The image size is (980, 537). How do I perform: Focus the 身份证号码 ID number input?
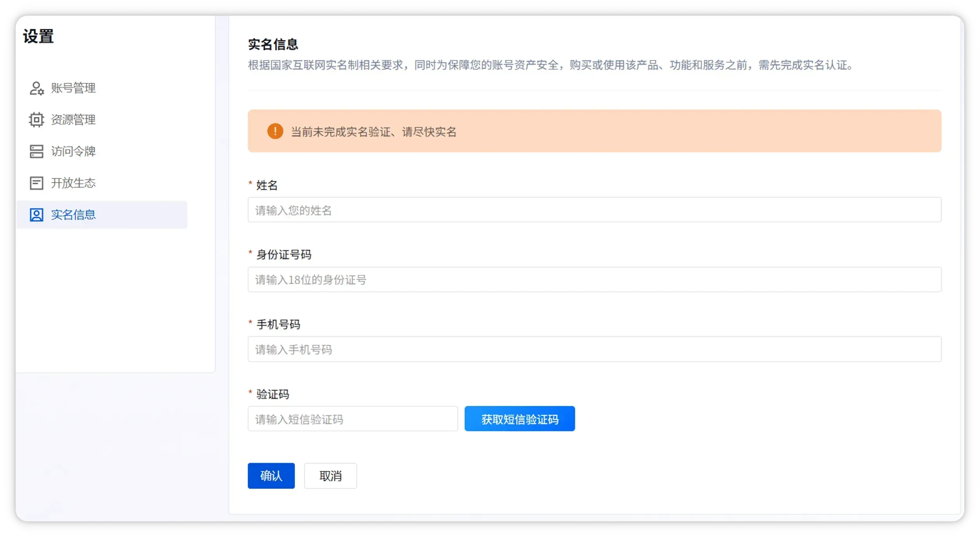click(594, 279)
